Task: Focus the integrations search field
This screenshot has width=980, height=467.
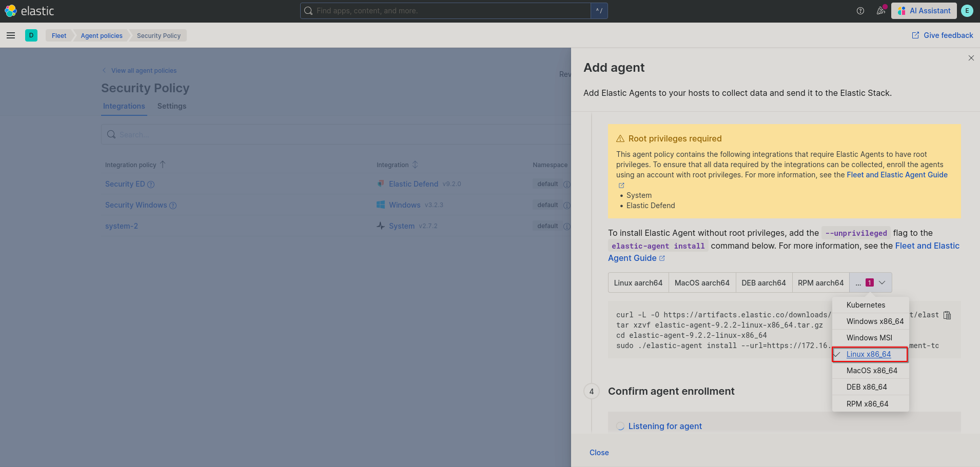Action: point(336,134)
